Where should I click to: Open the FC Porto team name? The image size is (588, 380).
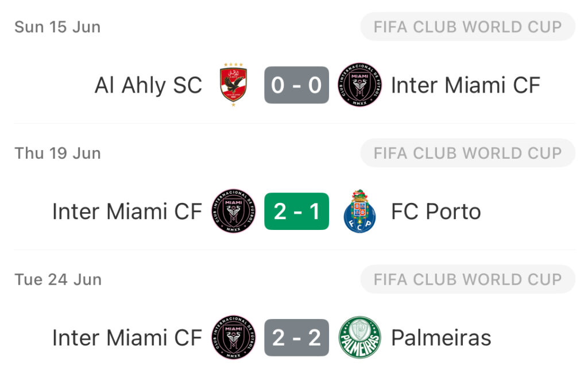click(x=436, y=212)
